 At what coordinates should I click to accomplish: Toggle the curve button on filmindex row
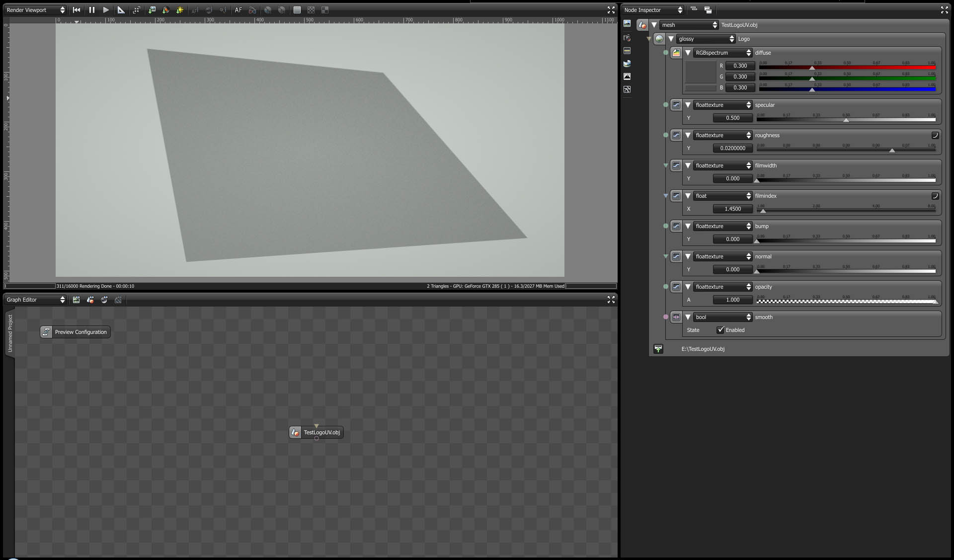coord(935,196)
